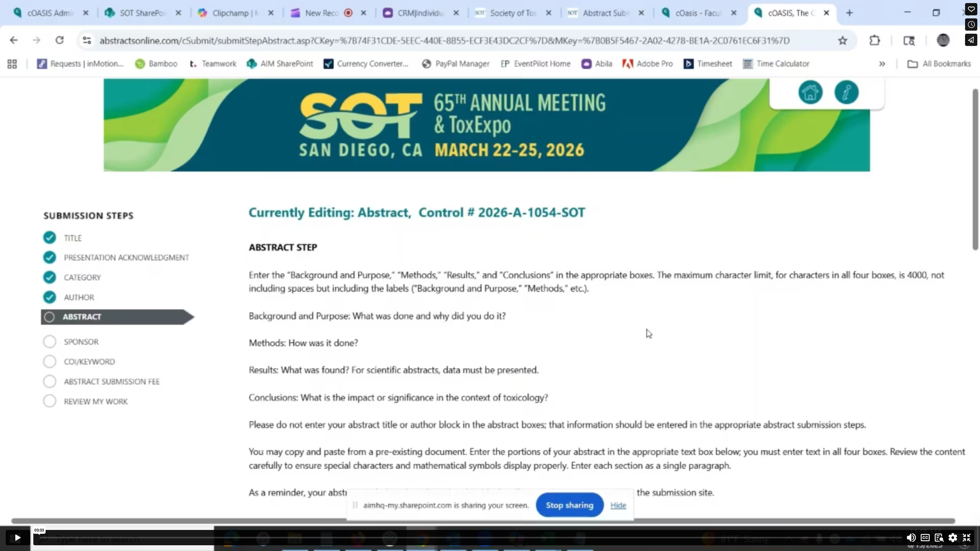Open All Bookmarks folder

[939, 64]
